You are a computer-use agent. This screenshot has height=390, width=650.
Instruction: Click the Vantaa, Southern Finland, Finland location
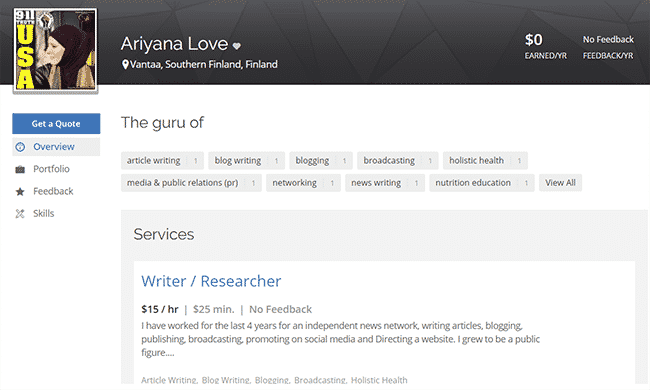[x=204, y=64]
